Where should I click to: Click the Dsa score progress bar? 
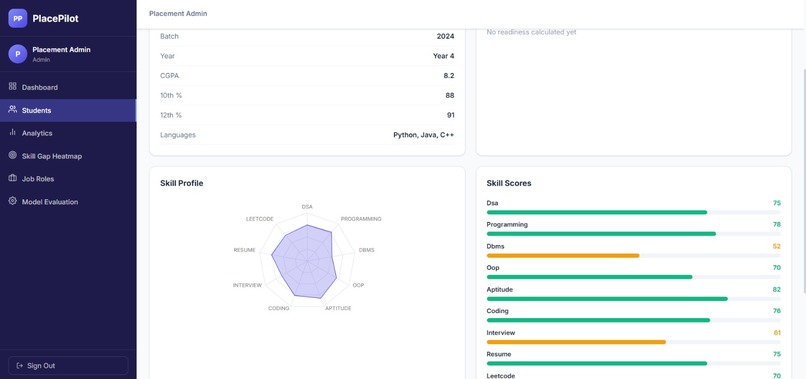[633, 212]
